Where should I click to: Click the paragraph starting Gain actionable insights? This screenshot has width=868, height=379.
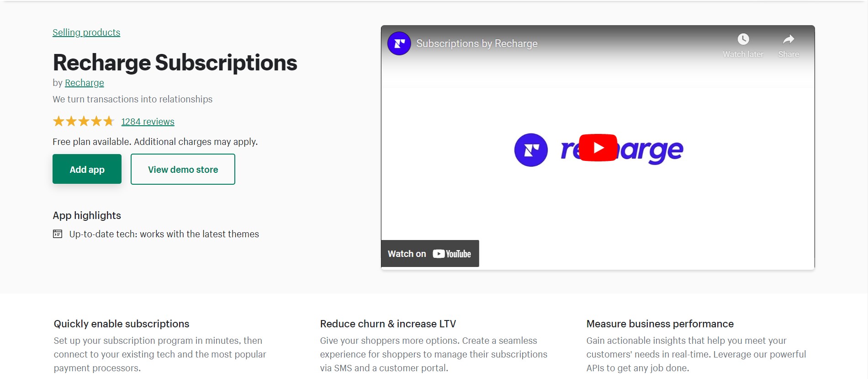696,354
